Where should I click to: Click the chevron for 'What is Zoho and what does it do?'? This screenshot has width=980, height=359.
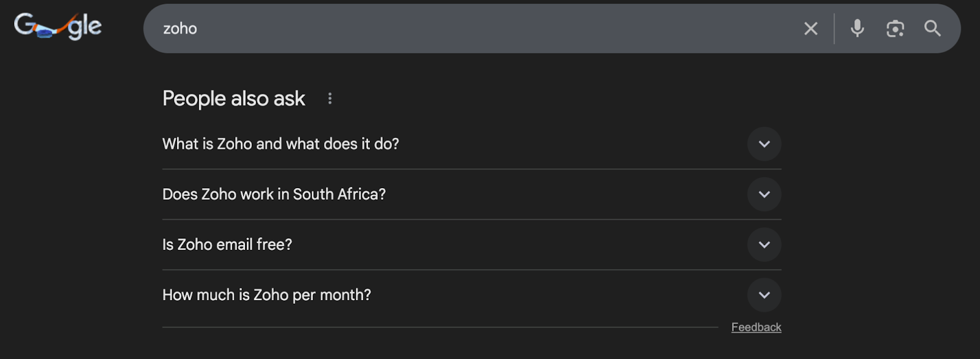coord(764,144)
